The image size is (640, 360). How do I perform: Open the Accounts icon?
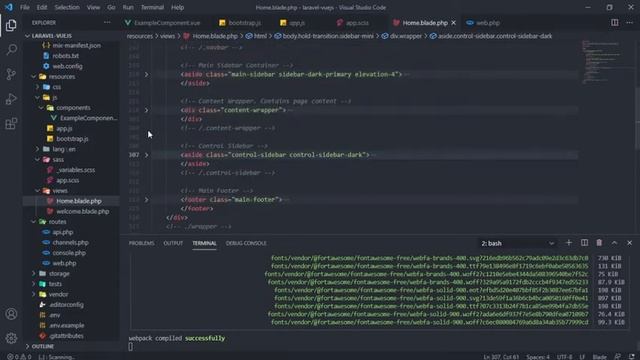(x=11, y=314)
